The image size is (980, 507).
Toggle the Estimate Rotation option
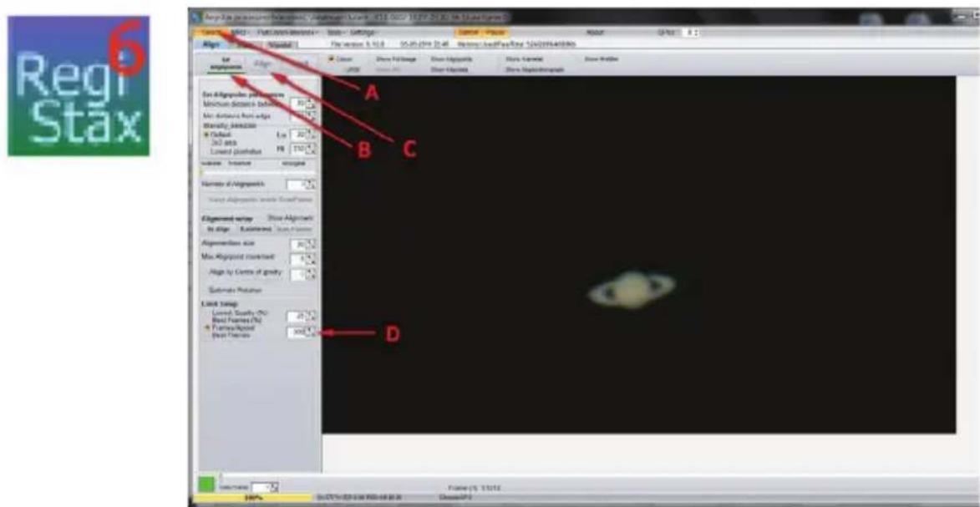point(235,291)
